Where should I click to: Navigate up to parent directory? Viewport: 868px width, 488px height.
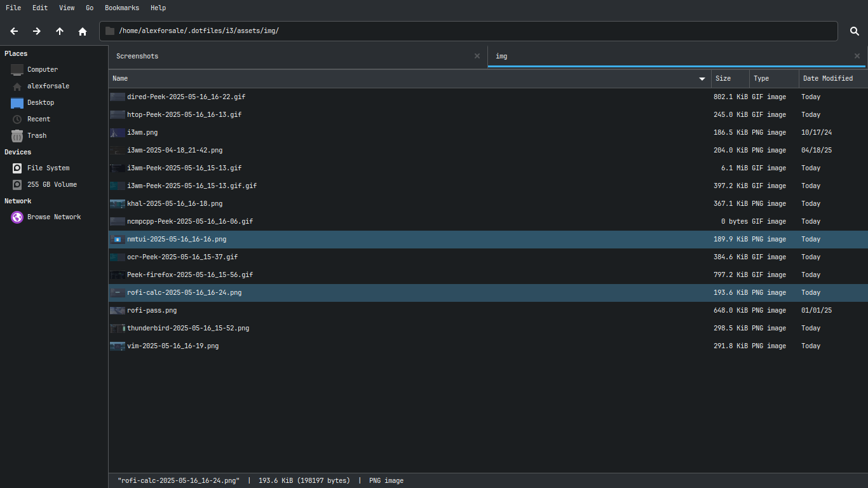point(60,31)
